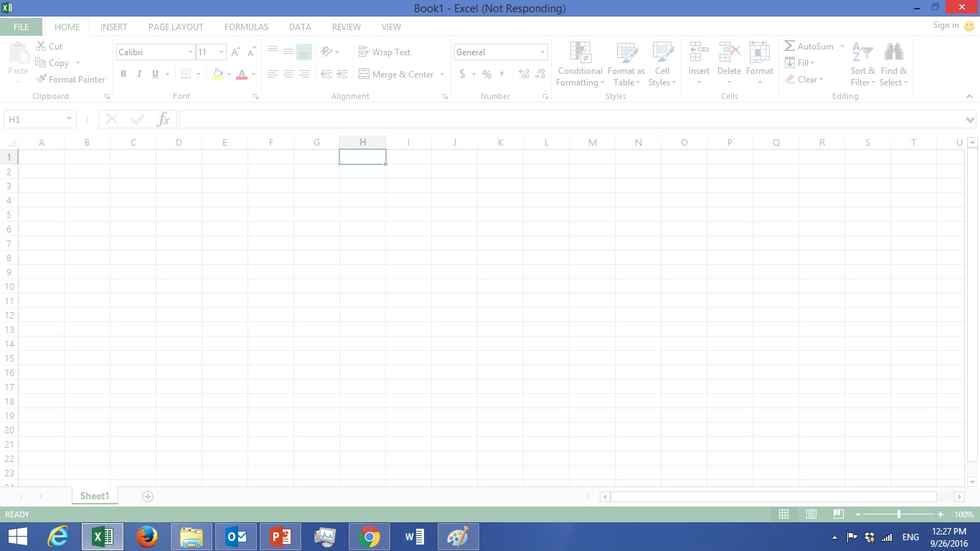Select the Sheet1 tab

pyautogui.click(x=95, y=496)
